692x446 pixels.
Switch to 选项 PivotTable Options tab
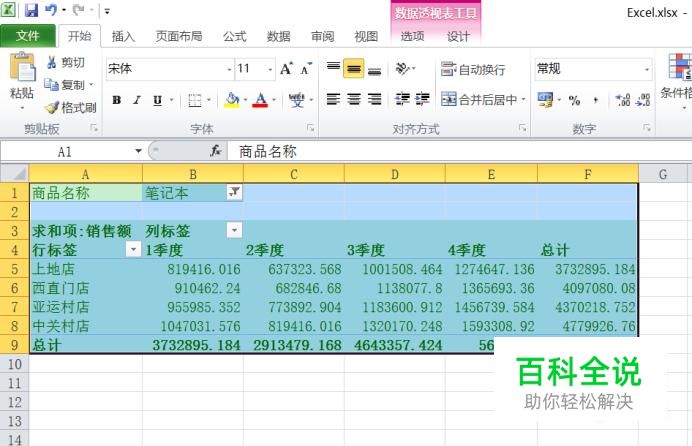(412, 36)
